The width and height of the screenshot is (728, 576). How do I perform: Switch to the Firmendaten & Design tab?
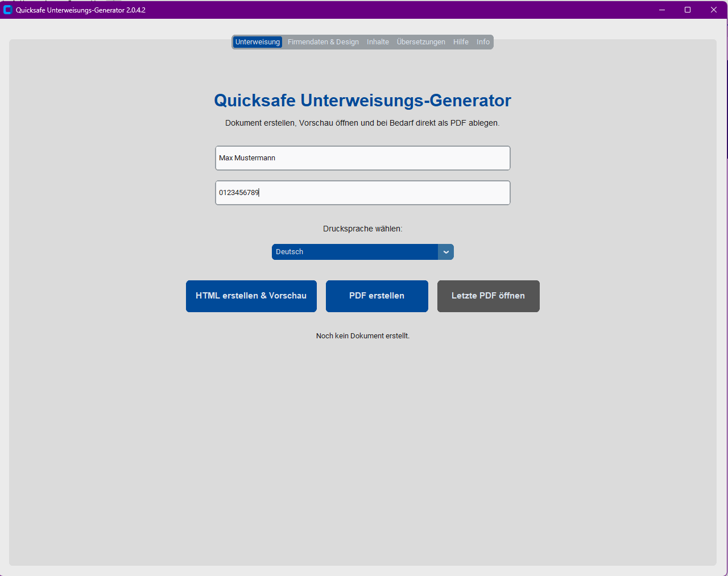pos(323,42)
